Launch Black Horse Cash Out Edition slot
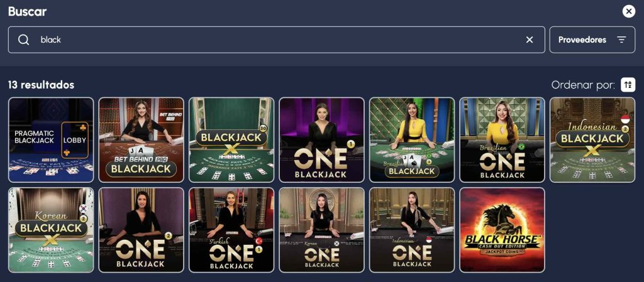 coord(502,230)
